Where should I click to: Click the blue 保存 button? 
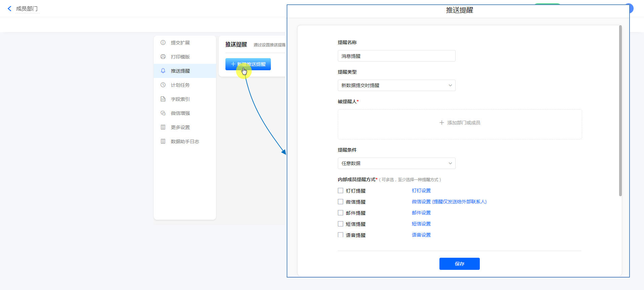459,264
